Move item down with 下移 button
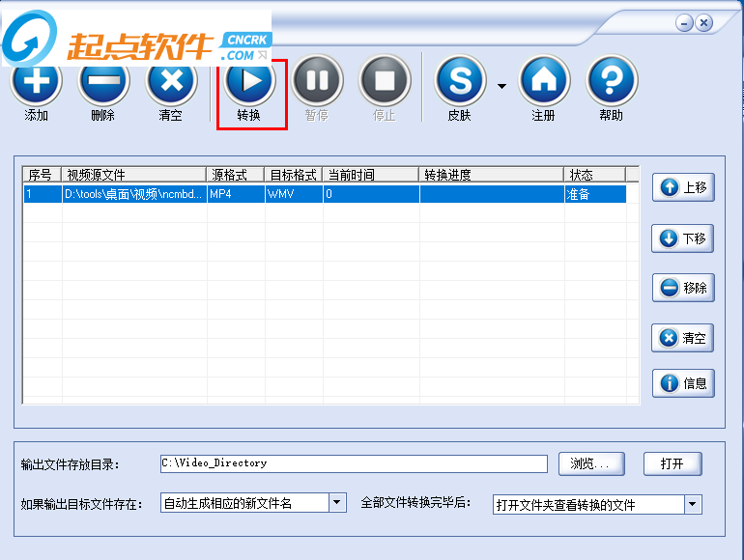Image resolution: width=744 pixels, height=560 pixels. tap(683, 238)
